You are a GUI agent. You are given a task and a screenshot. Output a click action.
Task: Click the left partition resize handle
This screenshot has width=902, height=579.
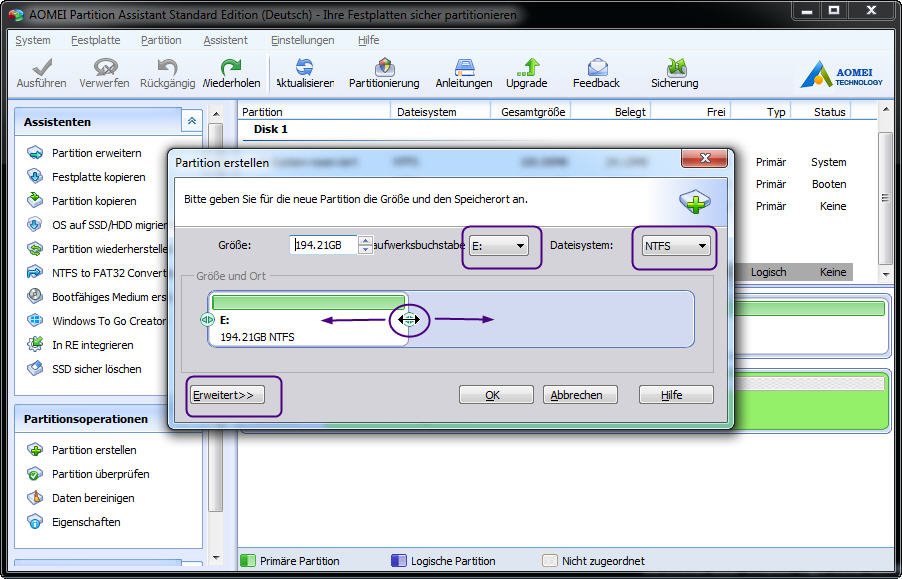coord(207,320)
